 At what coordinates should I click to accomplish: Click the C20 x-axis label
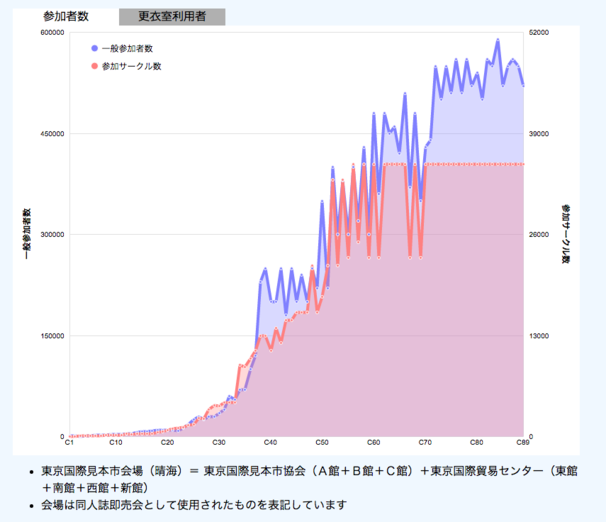point(167,442)
